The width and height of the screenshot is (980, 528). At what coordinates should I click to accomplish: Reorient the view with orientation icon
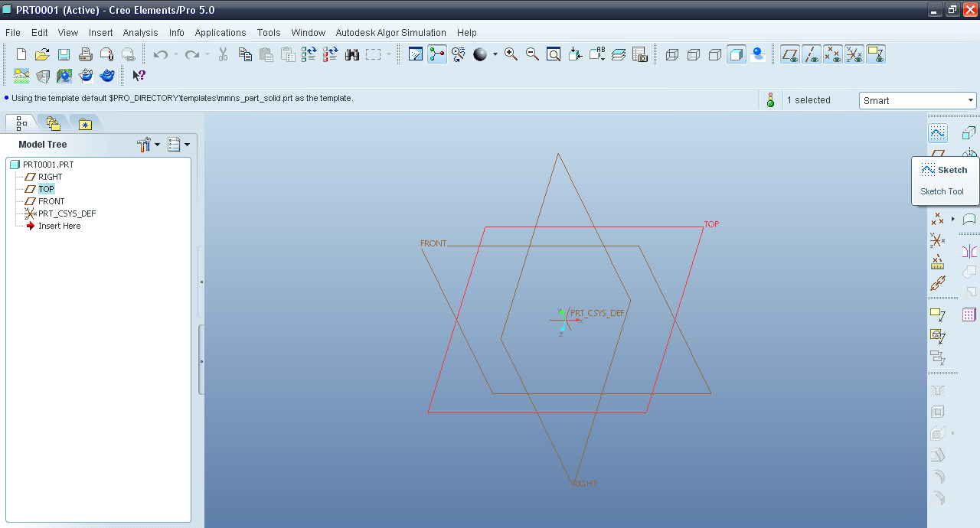tap(576, 54)
